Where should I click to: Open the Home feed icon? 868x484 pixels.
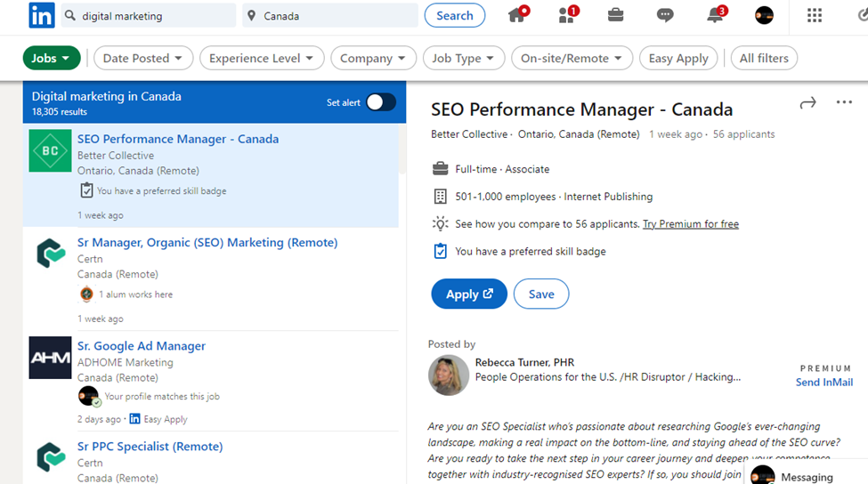click(517, 15)
